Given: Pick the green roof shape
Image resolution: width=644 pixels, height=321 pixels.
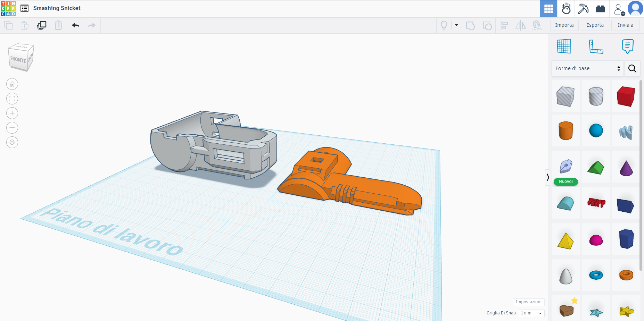Looking at the screenshot, I should [x=596, y=167].
